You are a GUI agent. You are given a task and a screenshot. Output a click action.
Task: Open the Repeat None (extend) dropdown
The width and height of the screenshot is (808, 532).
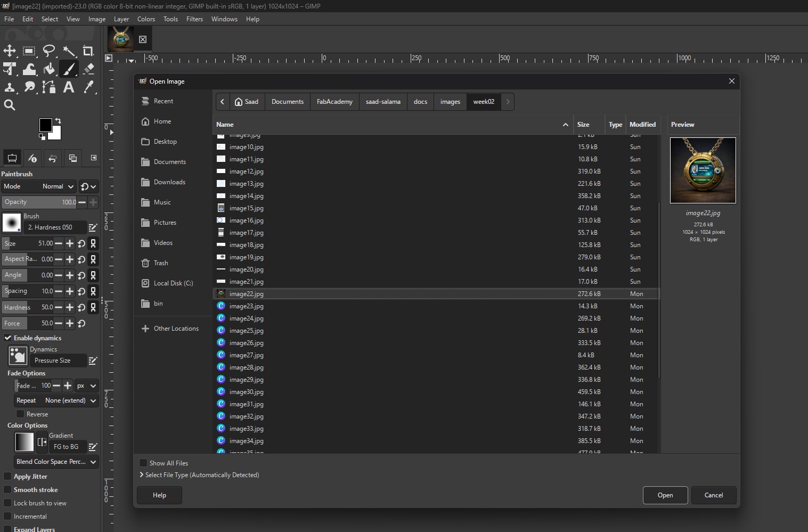(57, 400)
